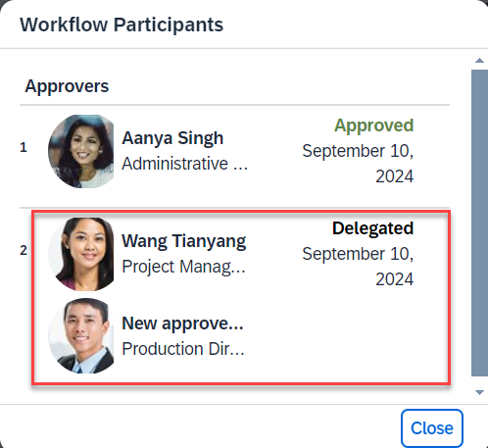Click Wang Tianyang's profile photo

(x=81, y=254)
